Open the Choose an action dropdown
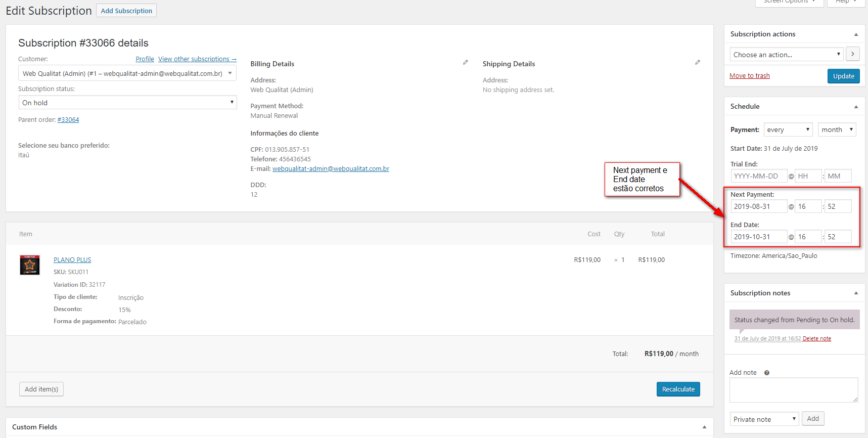This screenshot has width=868, height=438. 787,55
